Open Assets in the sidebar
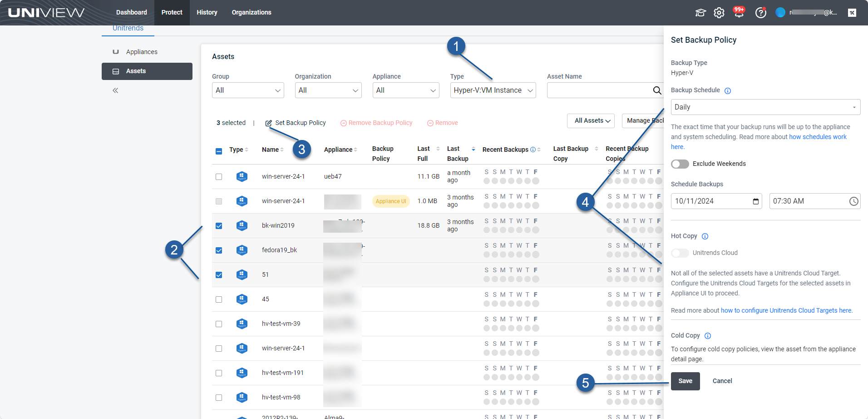This screenshot has height=419, width=868. tap(147, 71)
